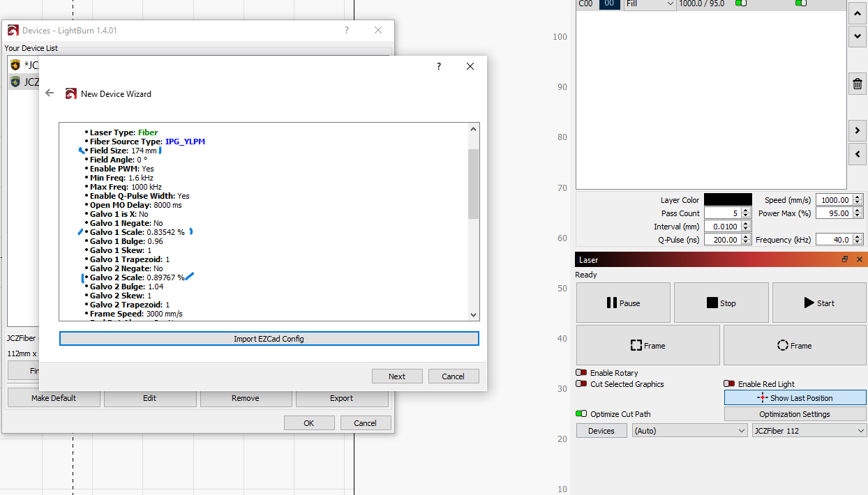Image resolution: width=868 pixels, height=495 pixels.
Task: Go back using the New Device Wizard arrow
Action: click(50, 93)
